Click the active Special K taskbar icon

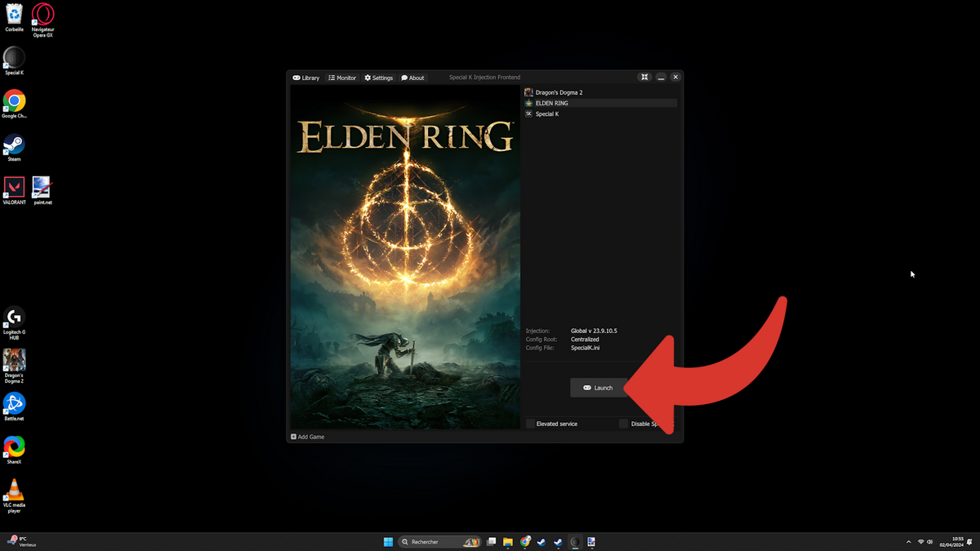pos(575,541)
